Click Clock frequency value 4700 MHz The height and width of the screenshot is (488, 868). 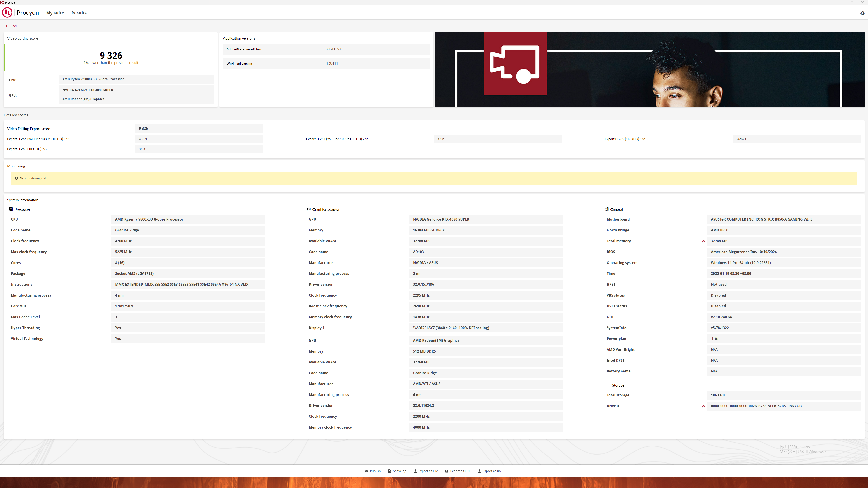click(x=188, y=241)
